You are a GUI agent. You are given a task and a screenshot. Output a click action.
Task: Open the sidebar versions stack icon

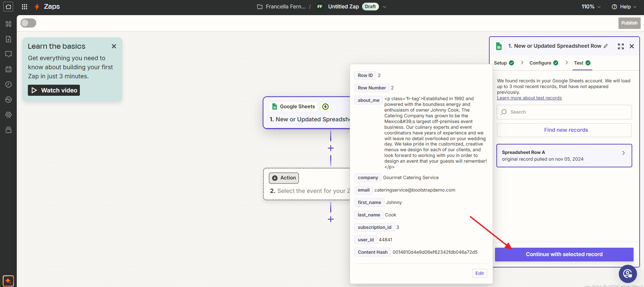pos(8,130)
